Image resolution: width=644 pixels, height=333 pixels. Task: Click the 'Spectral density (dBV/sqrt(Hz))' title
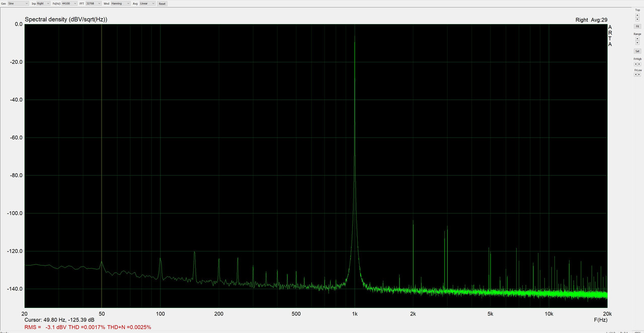[x=66, y=20]
